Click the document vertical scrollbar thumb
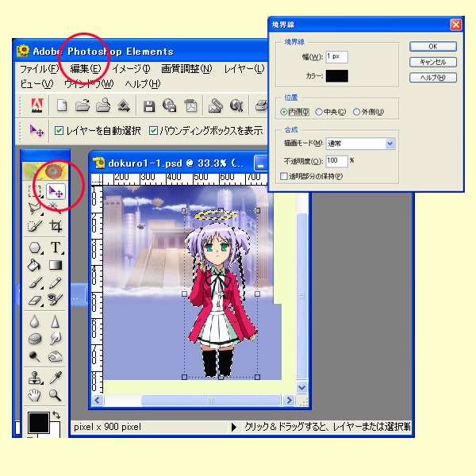The width and height of the screenshot is (476, 476). click(x=301, y=296)
